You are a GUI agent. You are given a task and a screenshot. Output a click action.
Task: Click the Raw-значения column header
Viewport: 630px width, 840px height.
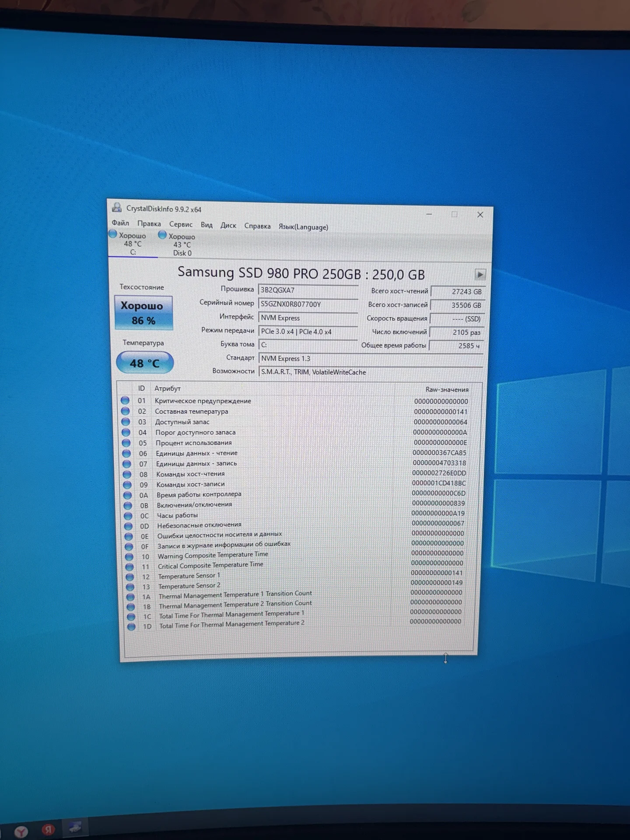tap(447, 389)
